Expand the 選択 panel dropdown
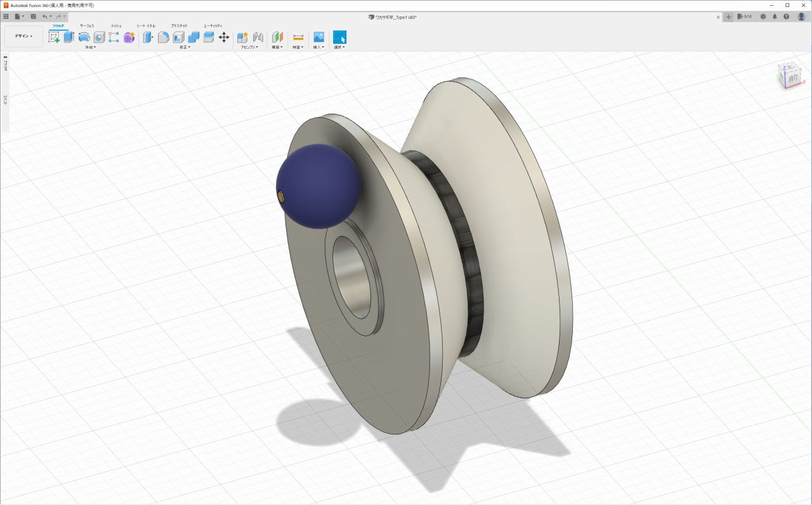This screenshot has height=505, width=812. (x=339, y=47)
